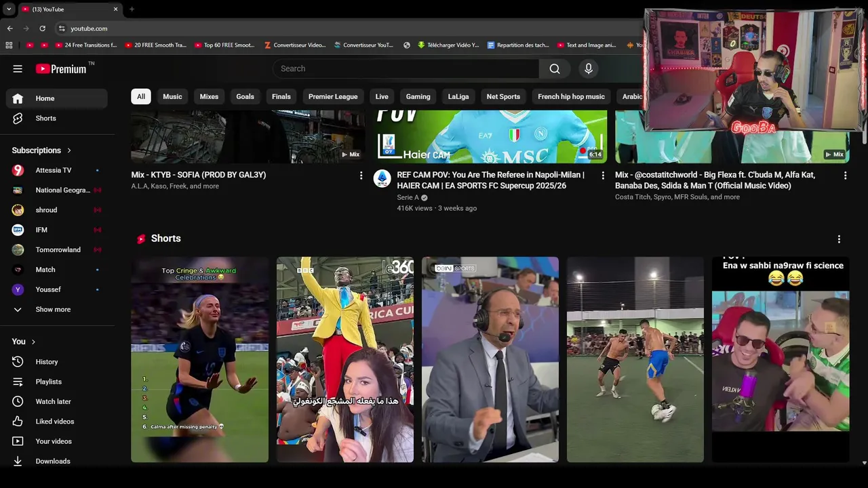Play the street football night short
This screenshot has width=868, height=488.
click(635, 359)
